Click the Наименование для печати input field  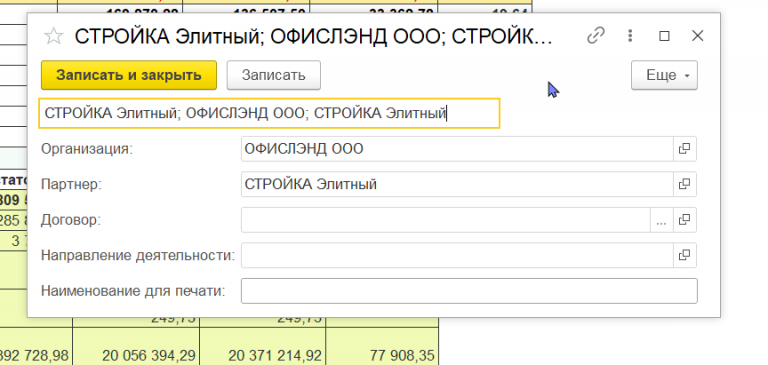pyautogui.click(x=469, y=291)
